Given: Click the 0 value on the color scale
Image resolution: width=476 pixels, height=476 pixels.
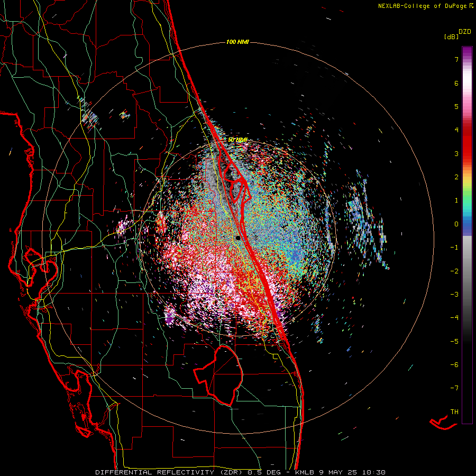Looking at the screenshot, I should [x=456, y=224].
